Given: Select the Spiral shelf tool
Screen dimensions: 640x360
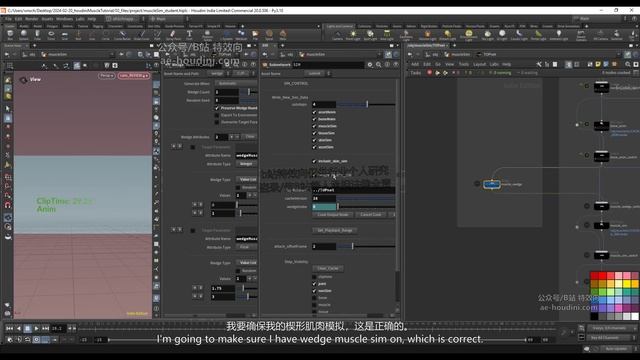Looking at the screenshot, I should click(269, 35).
